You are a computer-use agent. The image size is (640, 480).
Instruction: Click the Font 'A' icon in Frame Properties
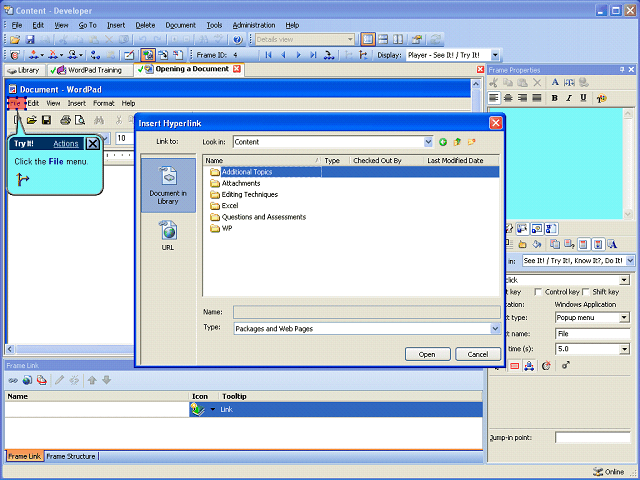(x=555, y=82)
